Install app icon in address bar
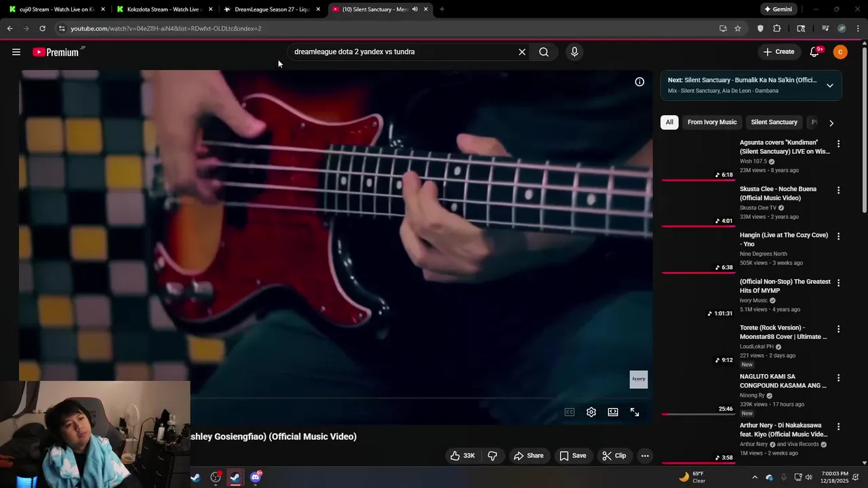The width and height of the screenshot is (868, 488). tap(723, 28)
